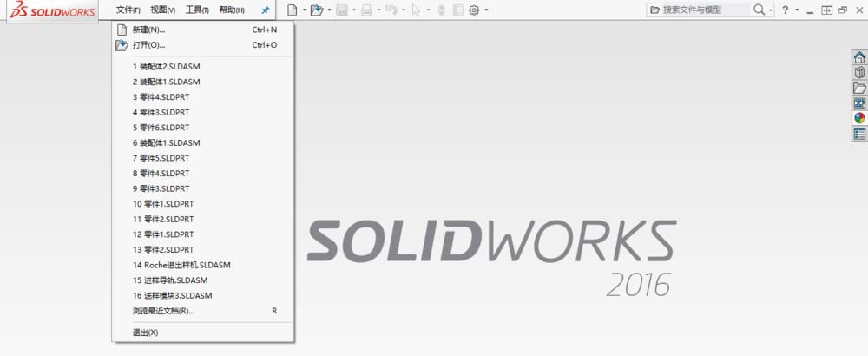
Task: Expand the Options gear dropdown arrow
Action: (487, 10)
